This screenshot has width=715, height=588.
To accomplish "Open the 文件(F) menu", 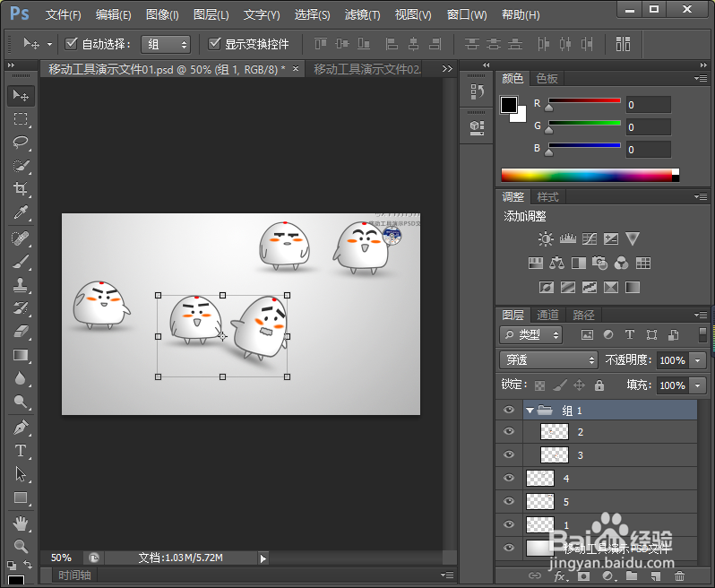I will tap(63, 14).
